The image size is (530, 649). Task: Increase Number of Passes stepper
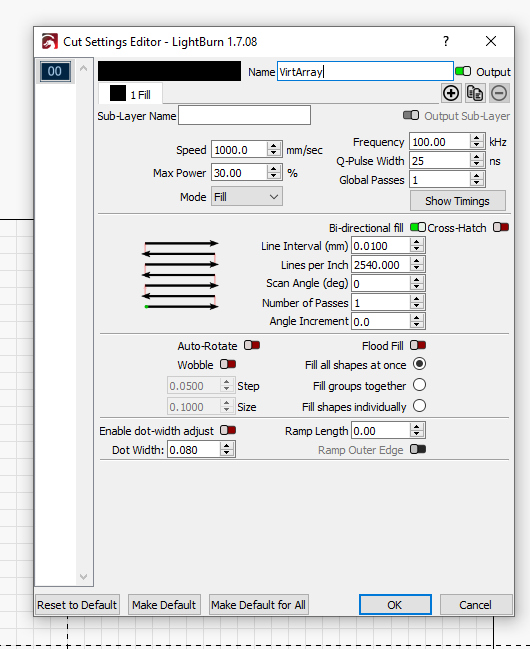point(417,299)
